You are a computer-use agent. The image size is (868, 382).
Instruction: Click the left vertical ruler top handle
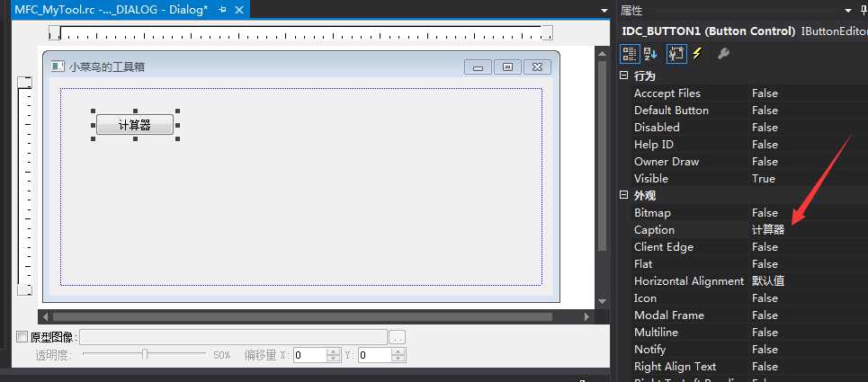(25, 83)
